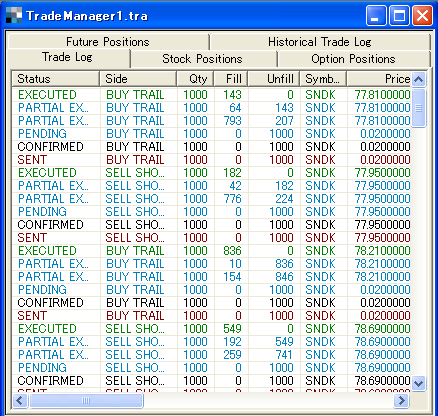Screen dimensions: 438x416
Task: Click the horizontal scrollbar thumb
Action: click(86, 400)
